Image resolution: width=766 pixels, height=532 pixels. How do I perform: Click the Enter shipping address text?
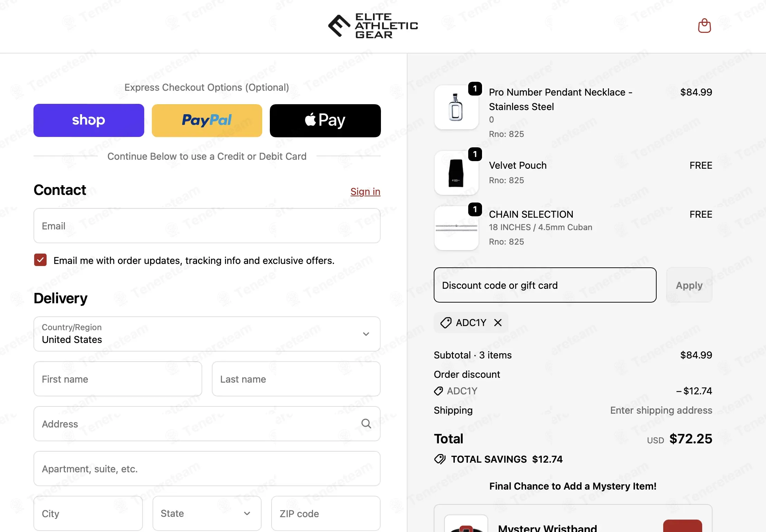661,410
